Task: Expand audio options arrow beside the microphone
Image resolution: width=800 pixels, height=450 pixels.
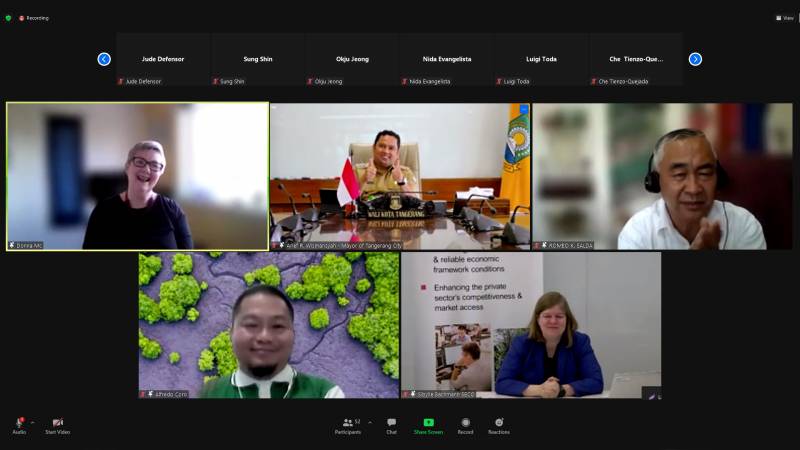Action: click(x=33, y=422)
